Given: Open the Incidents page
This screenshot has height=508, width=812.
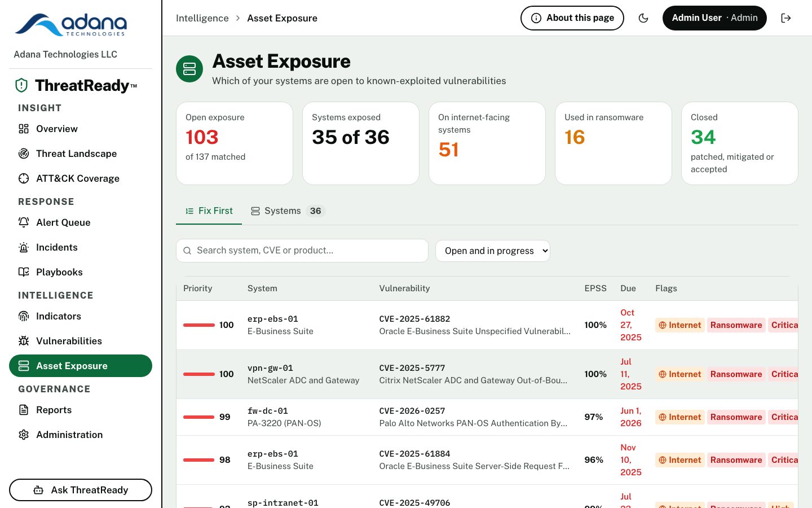Looking at the screenshot, I should tap(81, 247).
